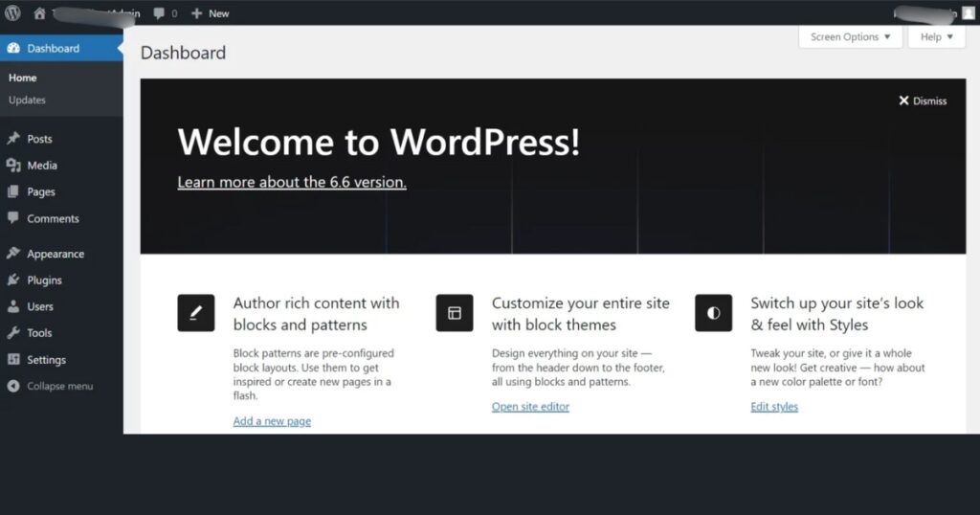Open the site home icon in admin bar
The width and height of the screenshot is (980, 515).
click(39, 13)
